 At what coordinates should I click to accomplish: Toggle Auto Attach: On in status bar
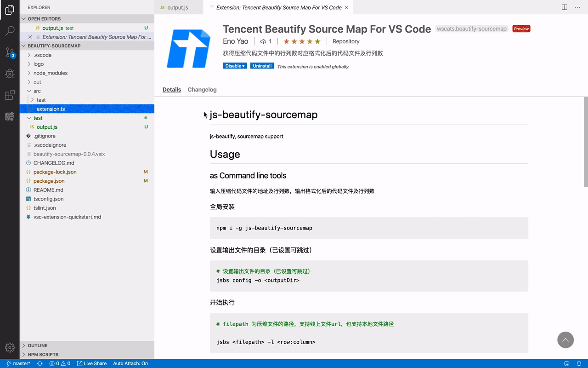[130, 363]
